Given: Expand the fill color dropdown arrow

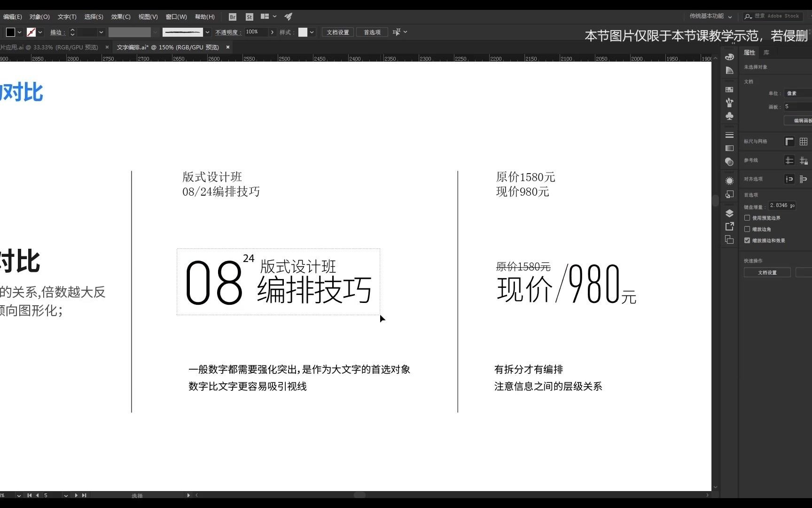Looking at the screenshot, I should (19, 32).
